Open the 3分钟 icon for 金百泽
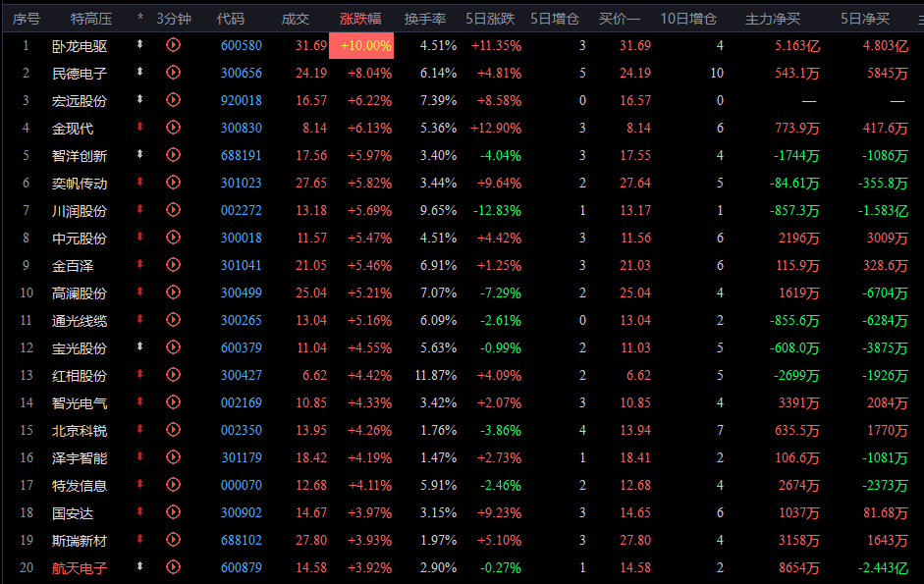 point(173,265)
